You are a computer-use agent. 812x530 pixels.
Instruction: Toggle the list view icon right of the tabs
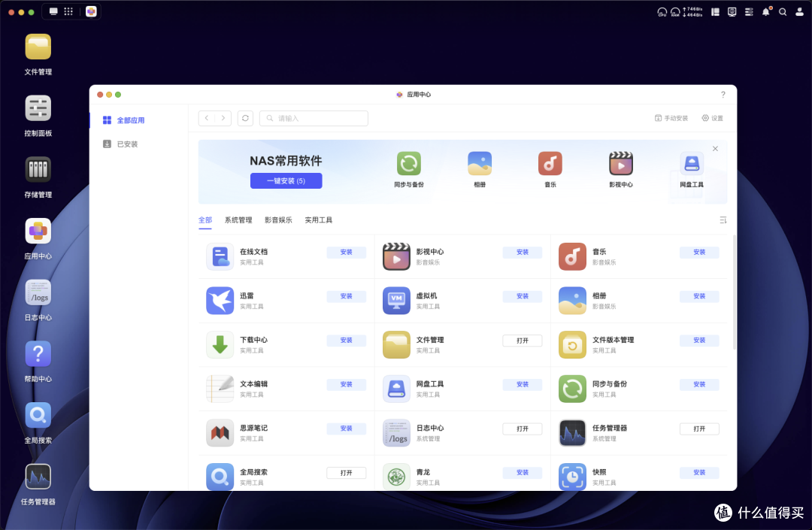723,220
